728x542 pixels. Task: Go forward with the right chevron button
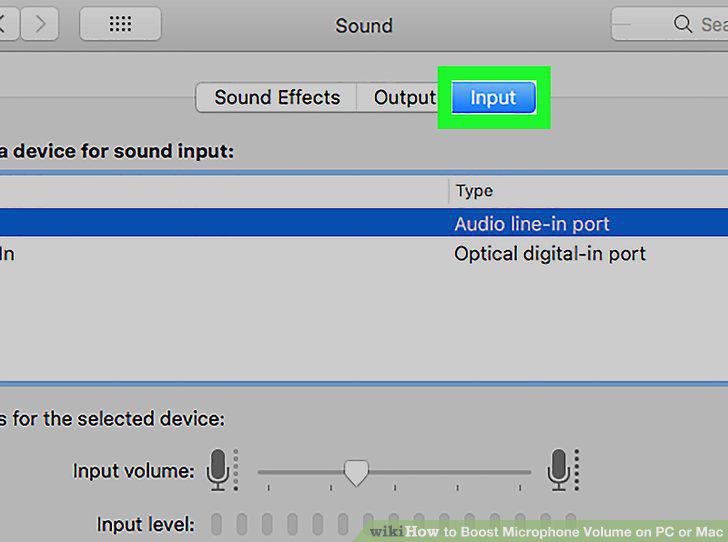pos(40,23)
